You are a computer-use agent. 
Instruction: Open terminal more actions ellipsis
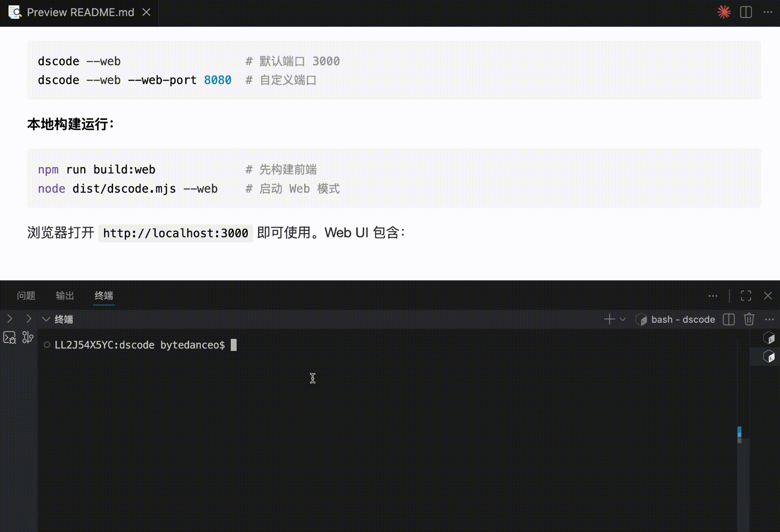point(769,319)
